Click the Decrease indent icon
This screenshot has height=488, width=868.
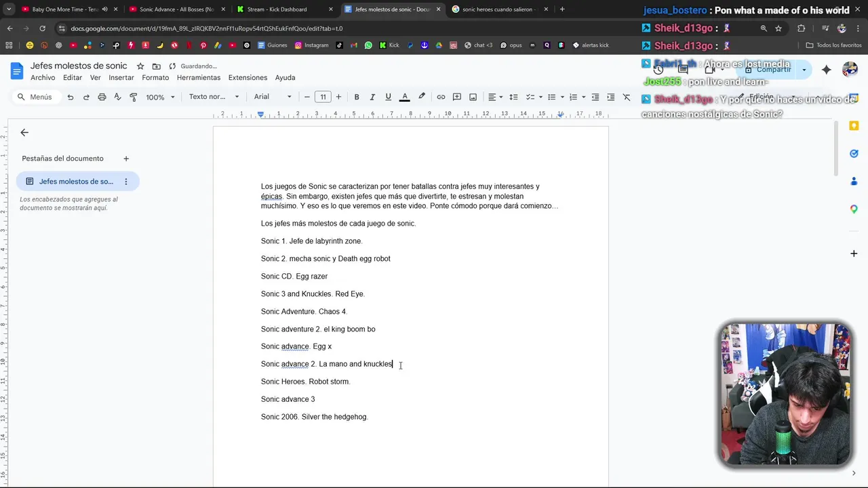click(595, 97)
